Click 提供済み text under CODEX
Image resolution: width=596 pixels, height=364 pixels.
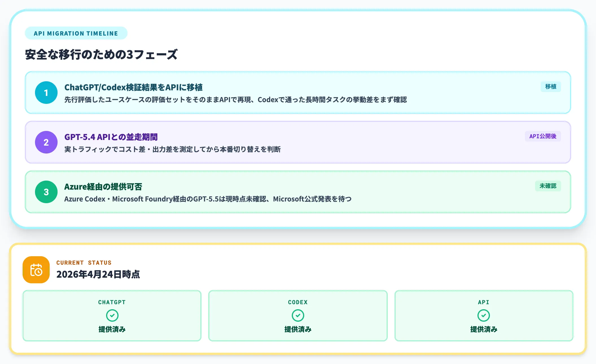point(298,329)
